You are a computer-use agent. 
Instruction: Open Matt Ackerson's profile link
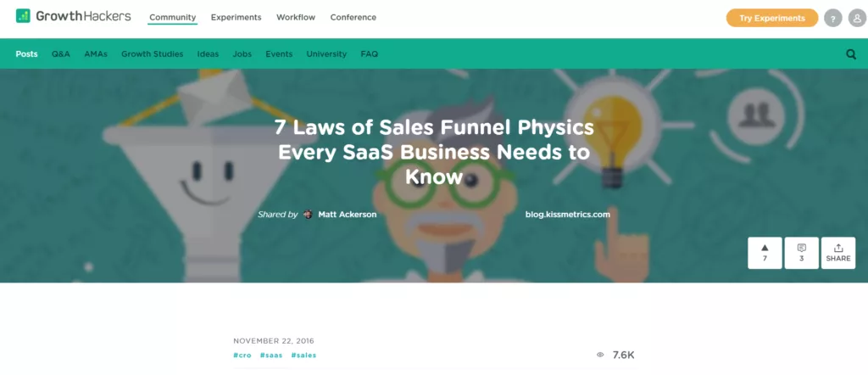(347, 215)
